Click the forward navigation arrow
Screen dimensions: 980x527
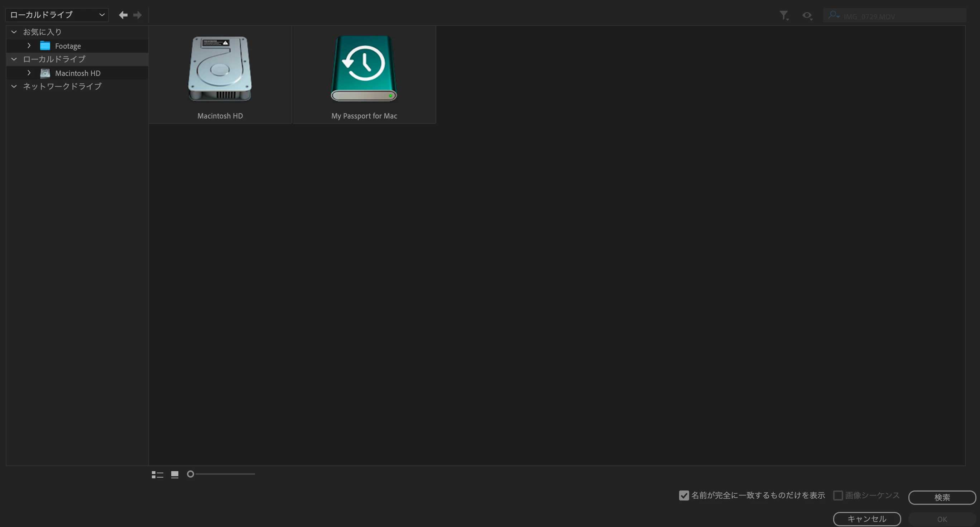tap(137, 15)
